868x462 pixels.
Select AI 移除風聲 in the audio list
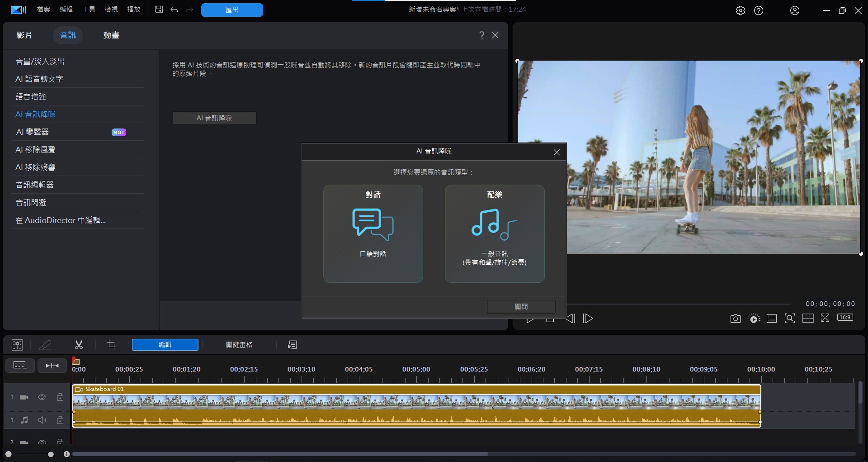click(x=35, y=149)
